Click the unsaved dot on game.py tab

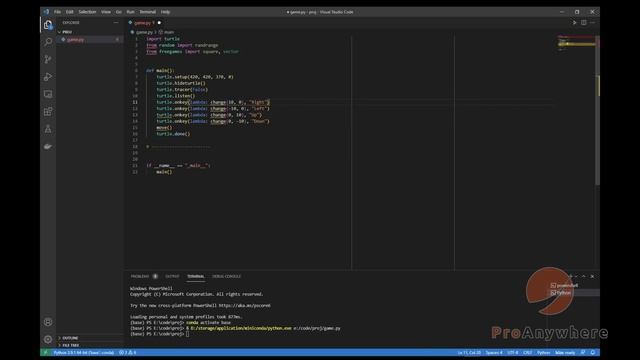tap(159, 23)
